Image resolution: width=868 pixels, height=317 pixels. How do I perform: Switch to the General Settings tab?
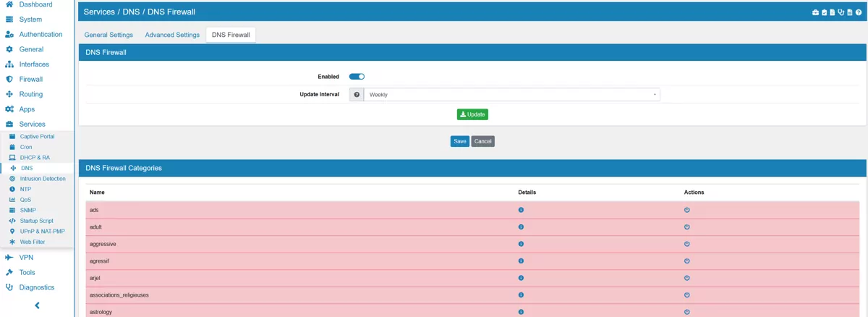point(109,35)
